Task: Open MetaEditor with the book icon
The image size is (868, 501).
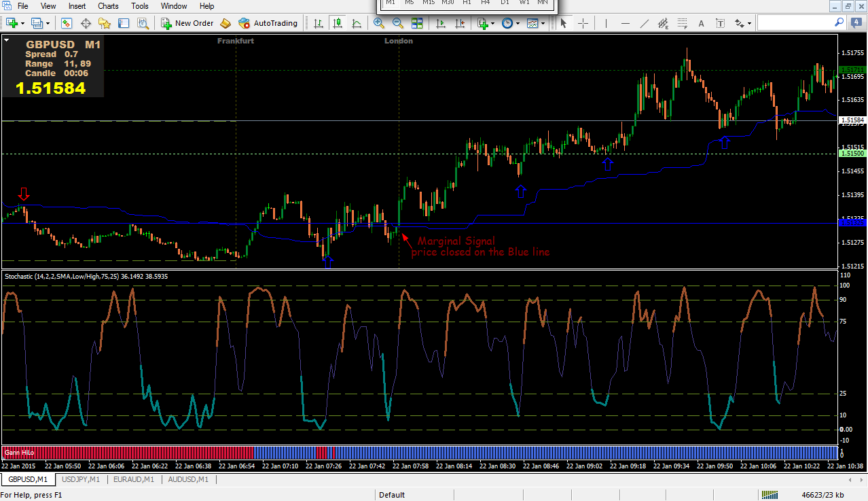Action: (x=225, y=23)
